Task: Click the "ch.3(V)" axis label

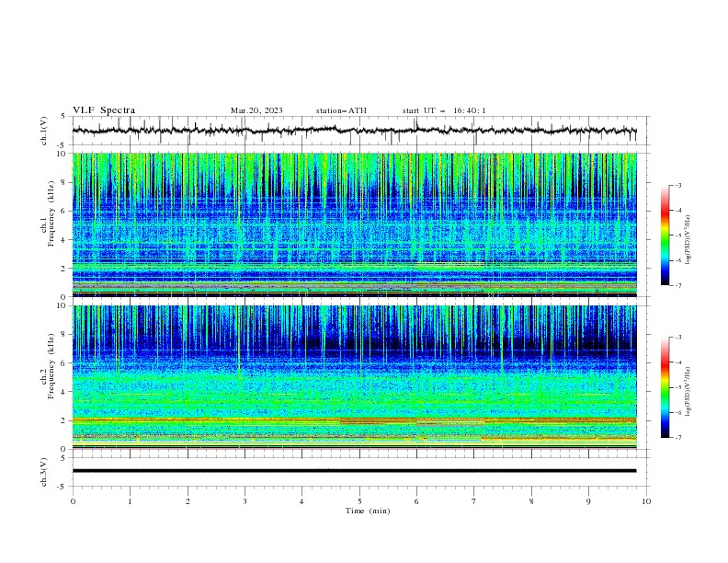Action: tap(44, 472)
